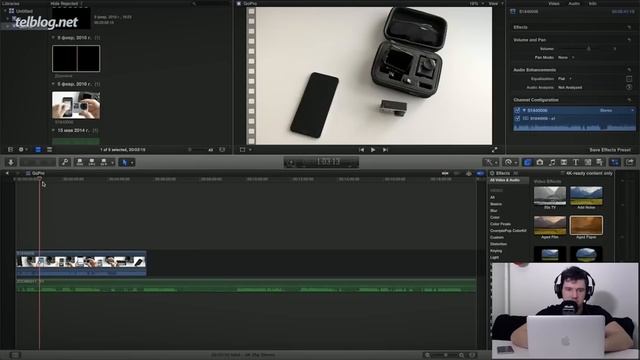Enter viewer full screen mode

point(495,150)
